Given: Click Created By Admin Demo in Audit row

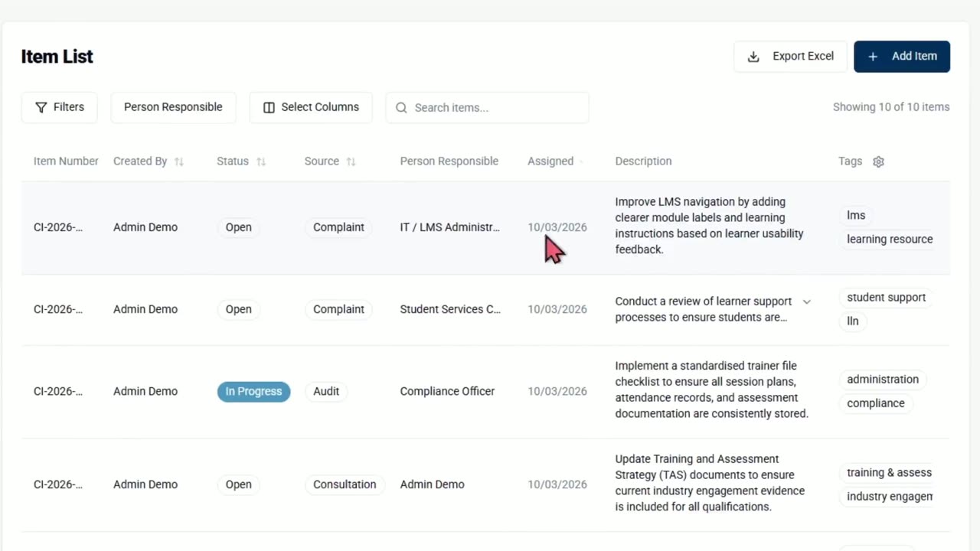Looking at the screenshot, I should pyautogui.click(x=145, y=391).
